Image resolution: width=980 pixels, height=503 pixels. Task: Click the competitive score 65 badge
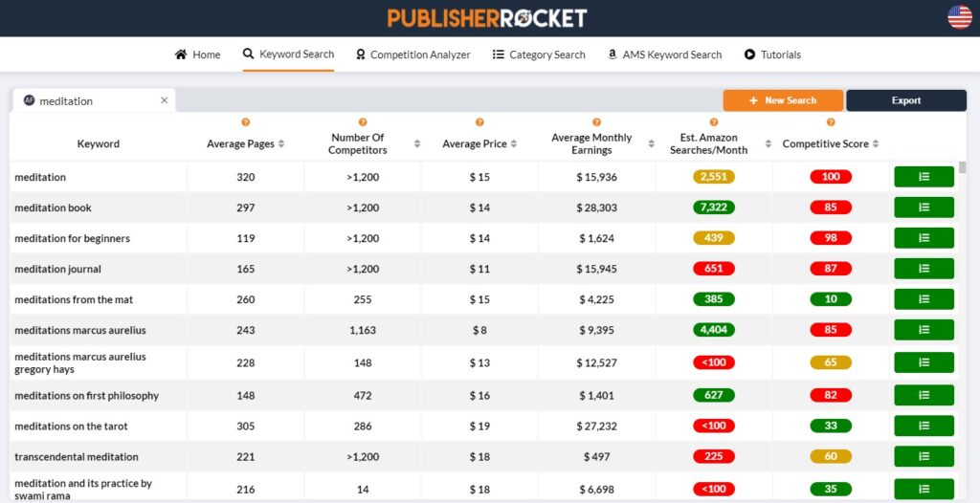click(x=831, y=362)
